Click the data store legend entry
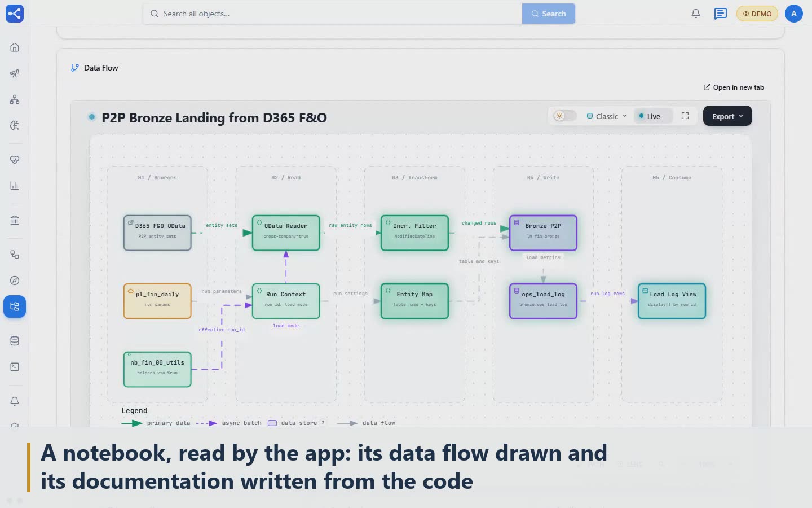 coord(297,423)
